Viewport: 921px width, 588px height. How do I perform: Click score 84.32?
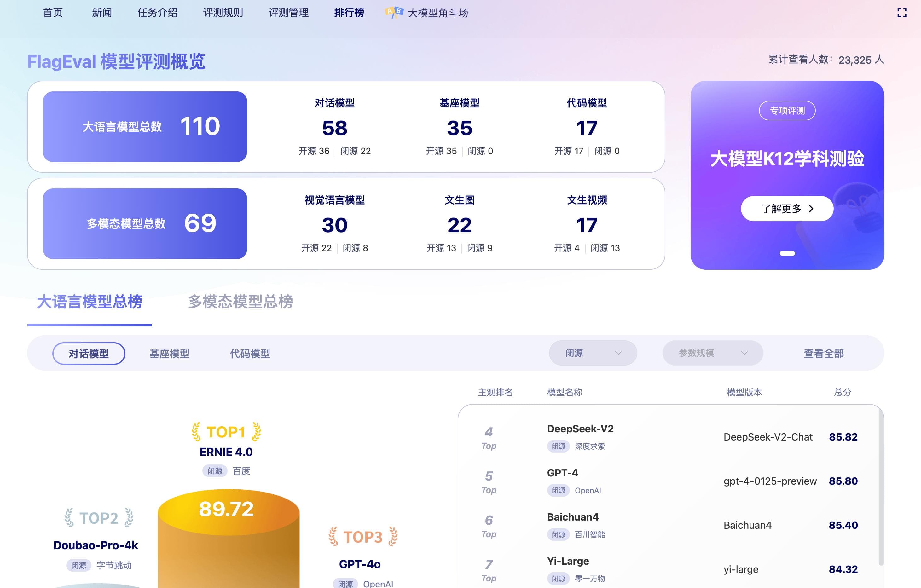click(843, 569)
